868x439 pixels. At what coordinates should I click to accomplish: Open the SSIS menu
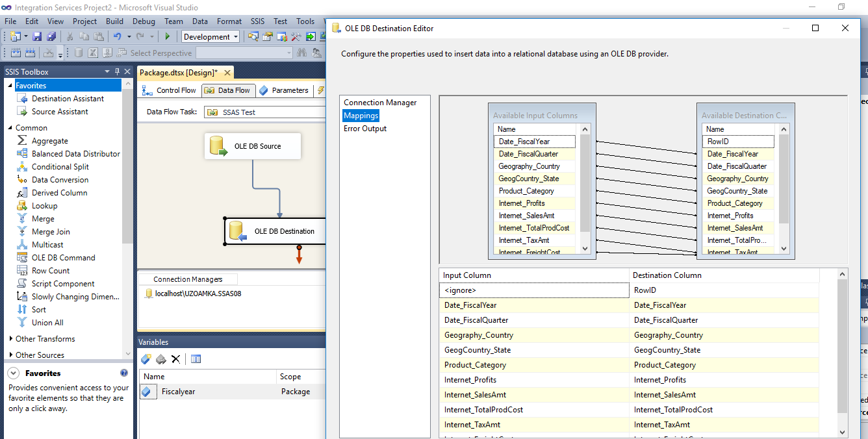coord(257,21)
